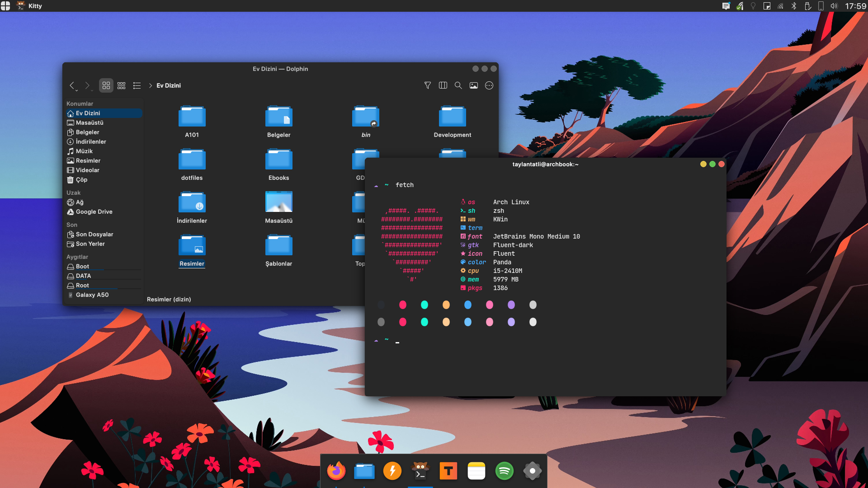868x488 pixels.
Task: Toggle the preview image icon in Dolphin
Action: pyautogui.click(x=474, y=85)
